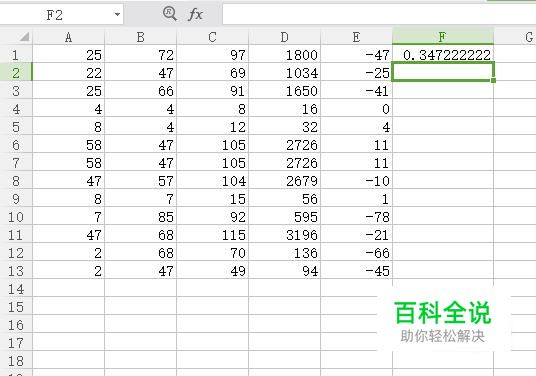Click cell D6 with value 2726

tap(285, 145)
